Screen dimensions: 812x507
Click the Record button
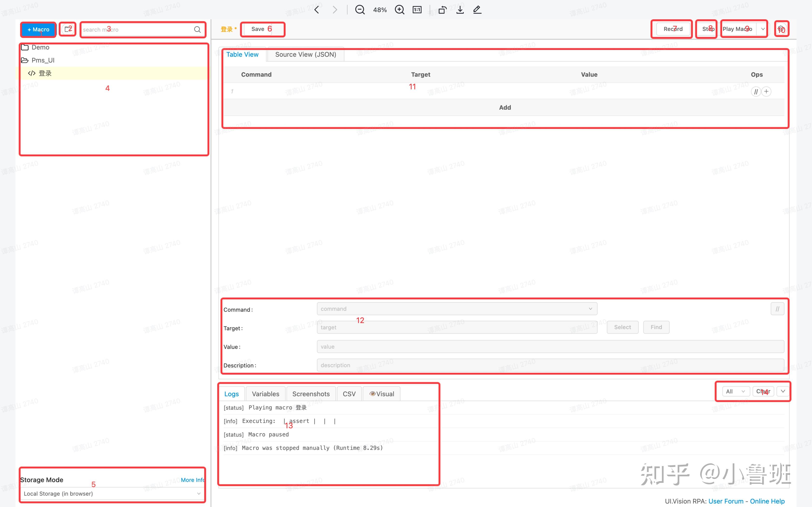point(673,29)
